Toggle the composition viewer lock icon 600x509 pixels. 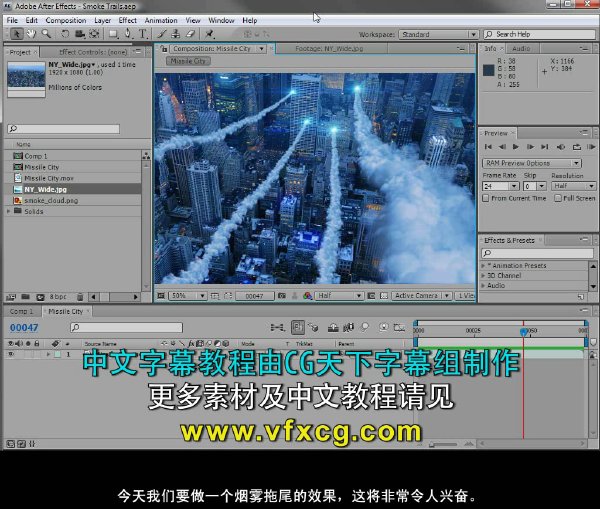click(163, 49)
